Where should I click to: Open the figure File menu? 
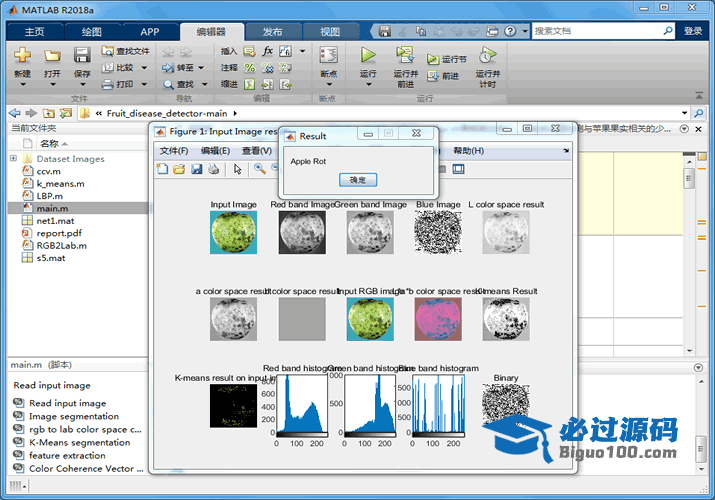click(174, 150)
